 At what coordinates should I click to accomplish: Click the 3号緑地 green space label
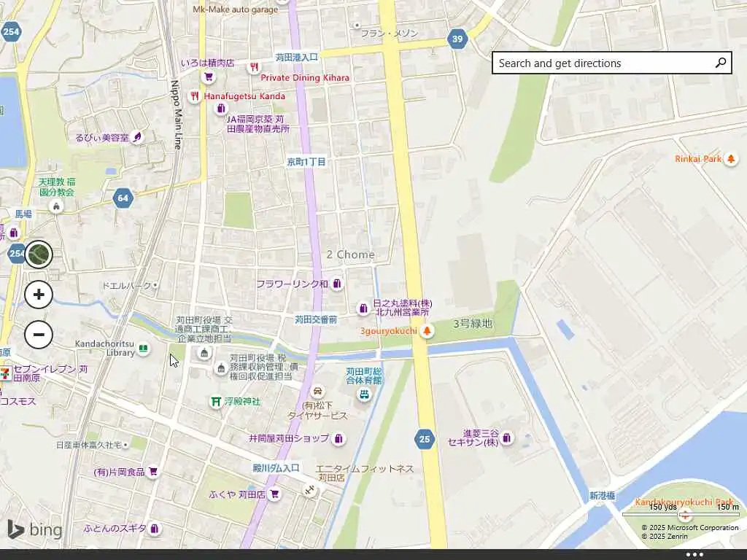pos(473,324)
